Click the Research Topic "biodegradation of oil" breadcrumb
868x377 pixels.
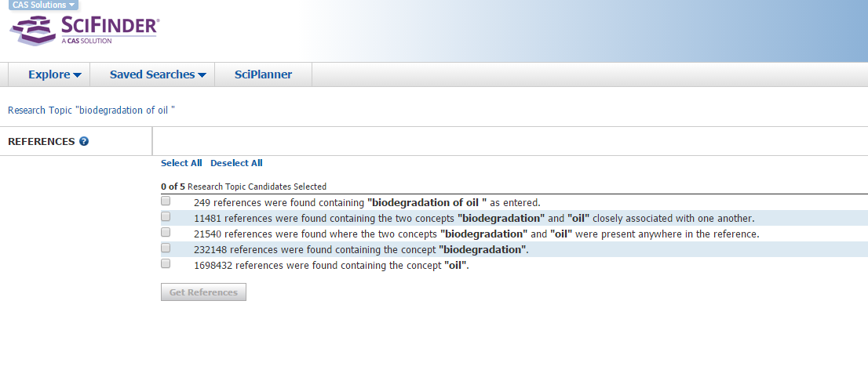click(91, 110)
